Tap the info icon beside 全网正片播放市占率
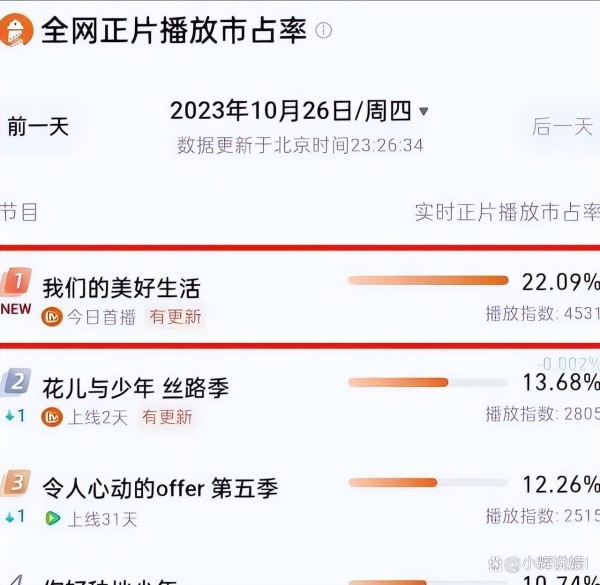 (x=323, y=30)
